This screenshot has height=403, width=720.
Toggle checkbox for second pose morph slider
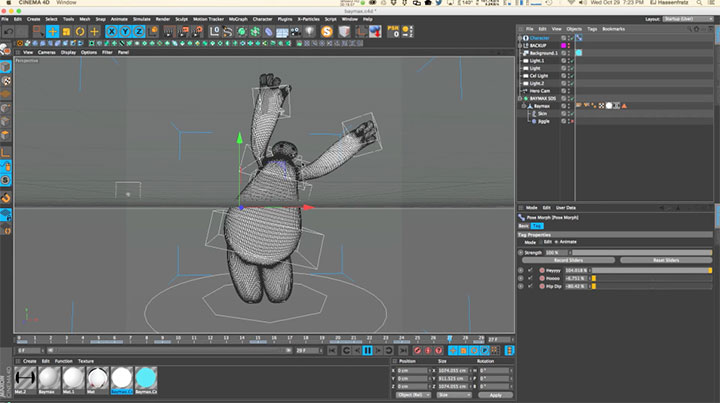(530, 278)
